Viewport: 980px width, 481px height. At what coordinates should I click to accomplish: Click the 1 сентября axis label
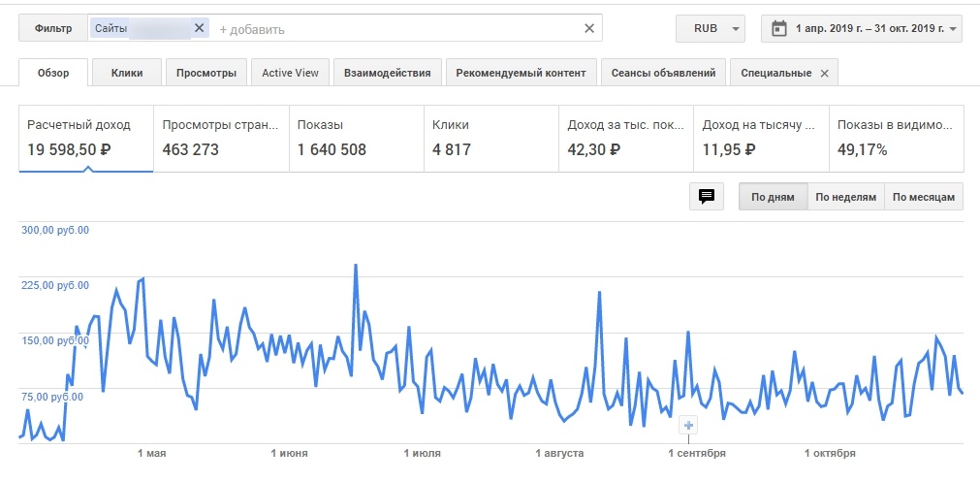(x=697, y=453)
